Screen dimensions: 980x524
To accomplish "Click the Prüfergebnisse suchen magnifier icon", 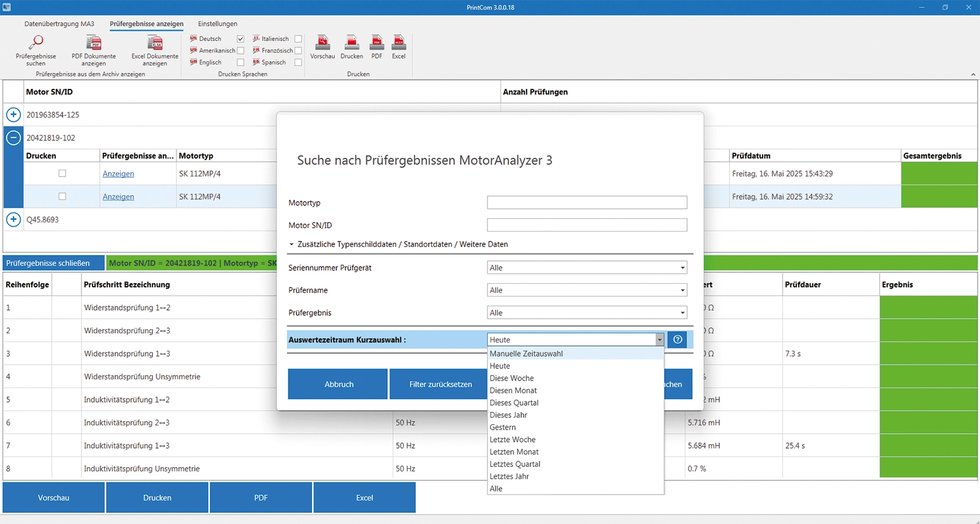I will (x=36, y=43).
